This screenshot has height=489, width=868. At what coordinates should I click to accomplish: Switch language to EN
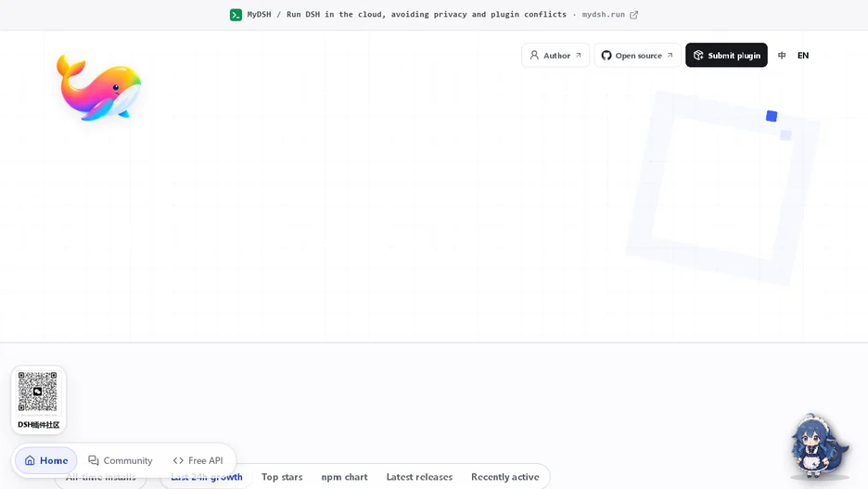tap(803, 56)
